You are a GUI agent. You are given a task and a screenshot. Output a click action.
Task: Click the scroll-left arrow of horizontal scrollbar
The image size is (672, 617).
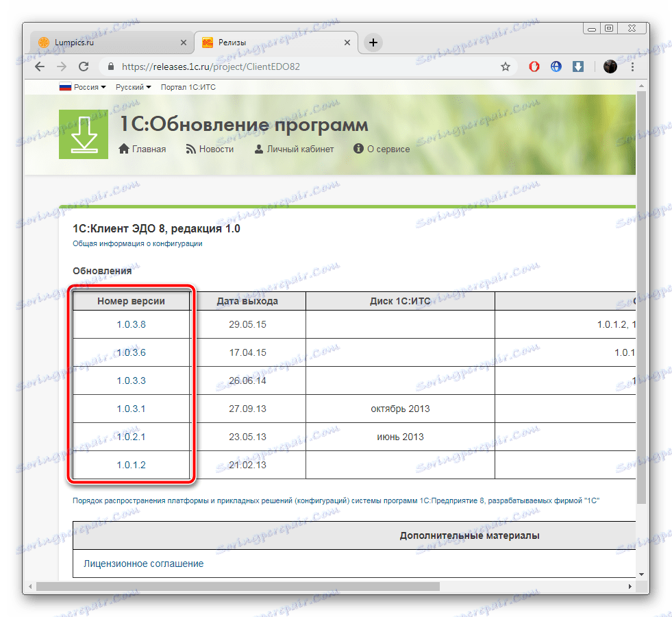pyautogui.click(x=30, y=586)
